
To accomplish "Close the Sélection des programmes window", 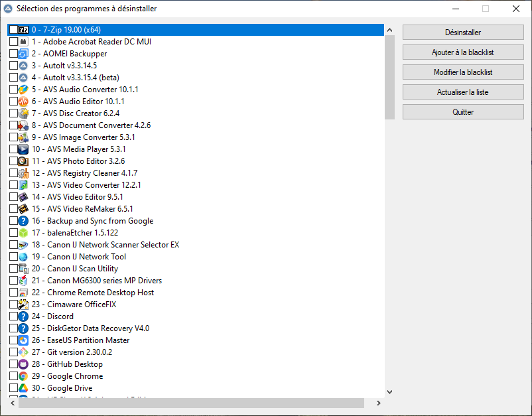I will click(516, 9).
